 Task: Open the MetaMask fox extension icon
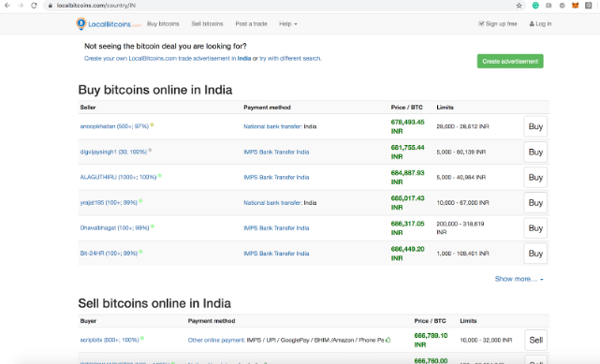(x=575, y=6)
